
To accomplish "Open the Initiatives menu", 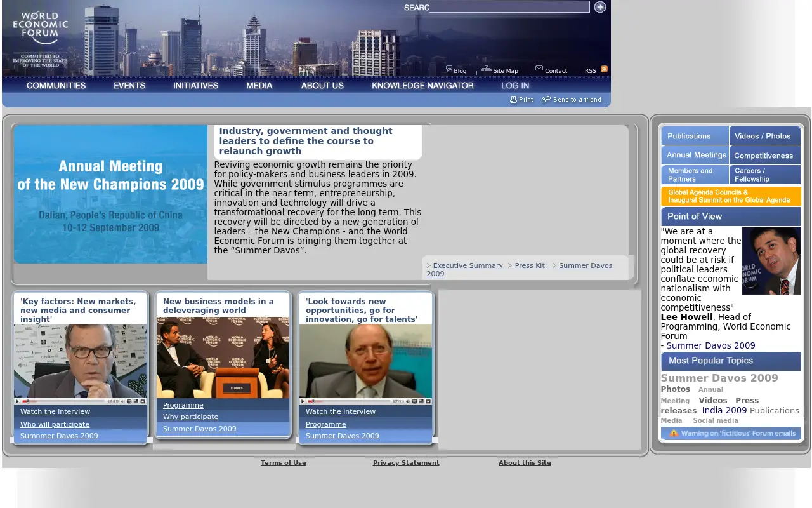I will [x=195, y=86].
